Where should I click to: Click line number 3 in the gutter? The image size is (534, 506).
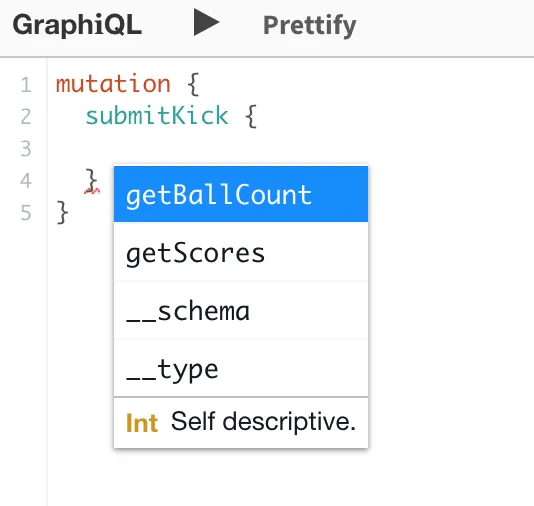(x=26, y=148)
